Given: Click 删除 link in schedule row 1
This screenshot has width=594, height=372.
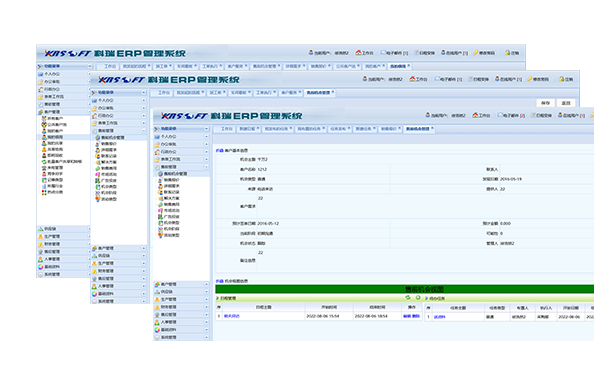Looking at the screenshot, I should click(416, 316).
